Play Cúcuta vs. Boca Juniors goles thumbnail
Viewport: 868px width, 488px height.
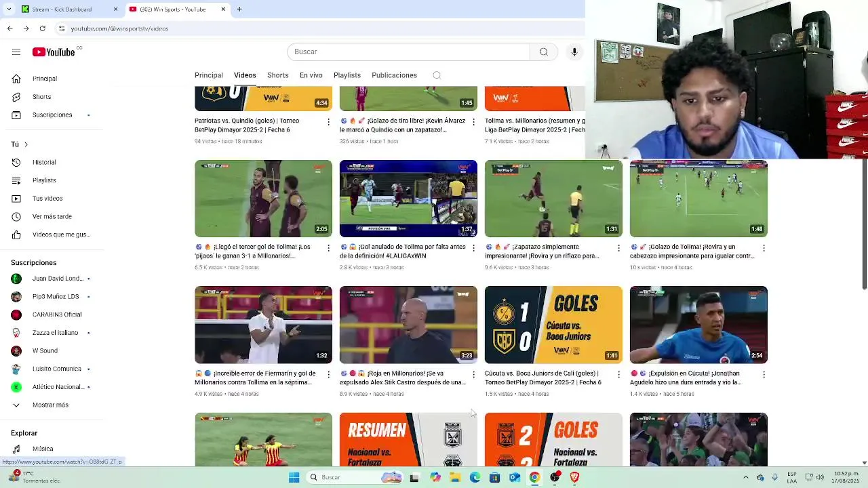click(x=553, y=325)
